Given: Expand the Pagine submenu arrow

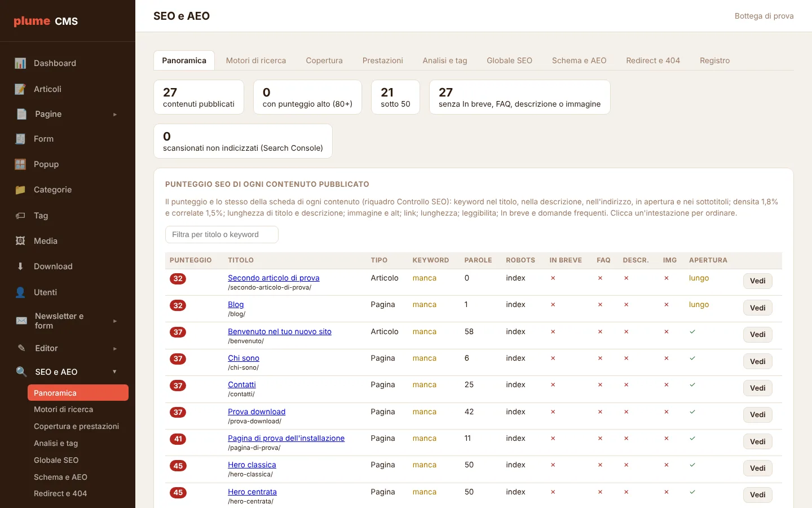Looking at the screenshot, I should point(115,115).
